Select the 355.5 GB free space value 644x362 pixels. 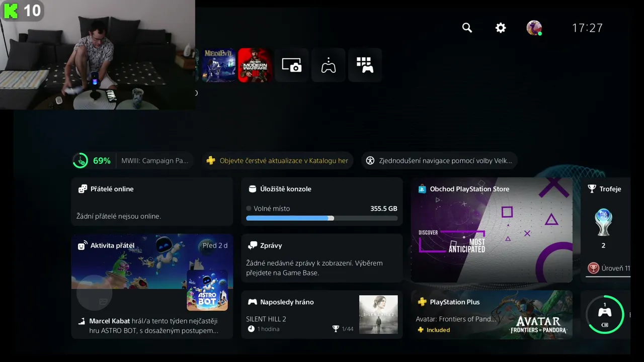click(x=384, y=209)
